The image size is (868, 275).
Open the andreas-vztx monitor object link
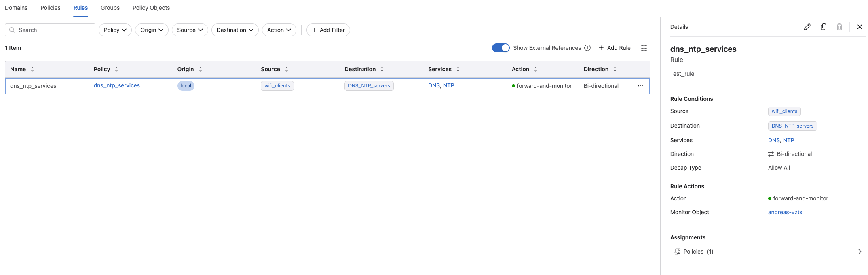785,212
